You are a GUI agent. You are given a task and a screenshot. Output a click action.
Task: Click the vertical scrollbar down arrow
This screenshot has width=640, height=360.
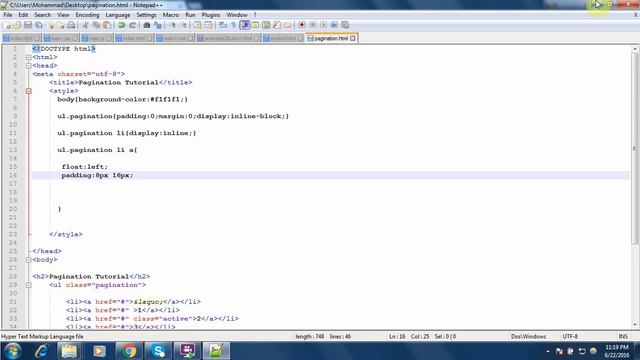635,325
